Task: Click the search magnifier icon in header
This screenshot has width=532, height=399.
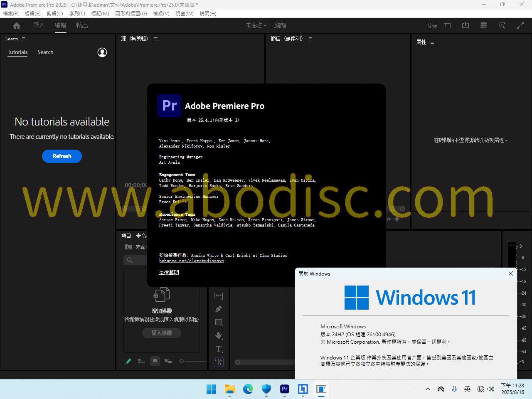Action: pyautogui.click(x=502, y=25)
